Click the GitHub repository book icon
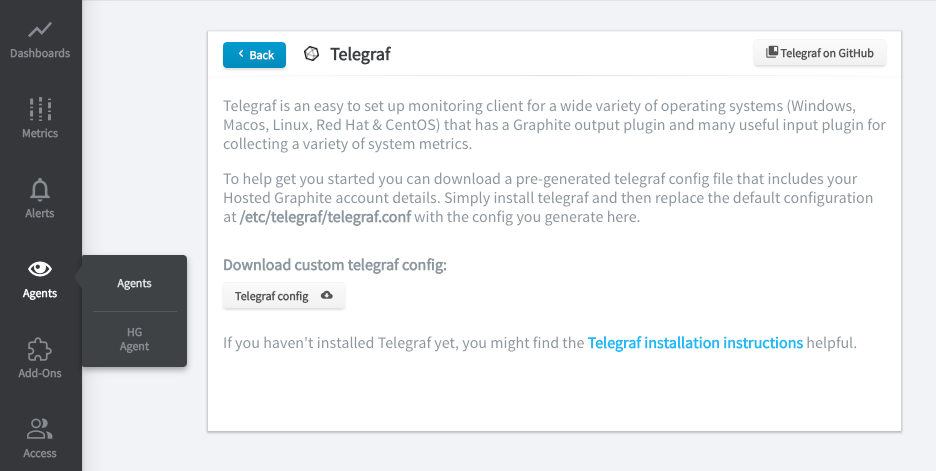The height and width of the screenshot is (471, 936). (x=772, y=52)
